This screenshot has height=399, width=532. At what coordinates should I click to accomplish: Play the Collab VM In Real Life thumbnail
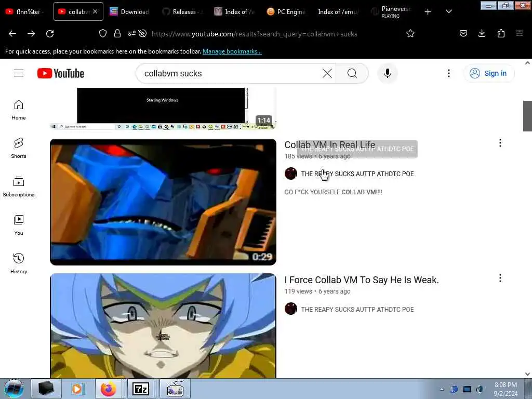click(x=163, y=202)
